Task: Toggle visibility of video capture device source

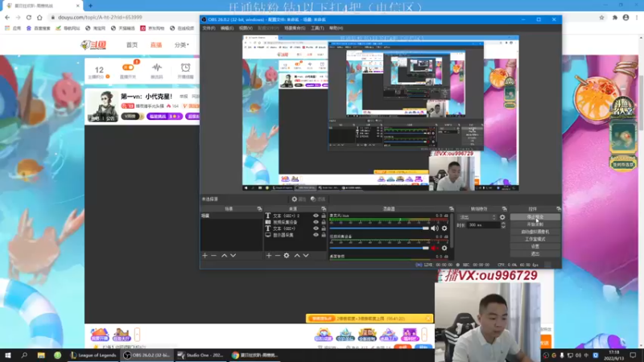Action: (316, 222)
